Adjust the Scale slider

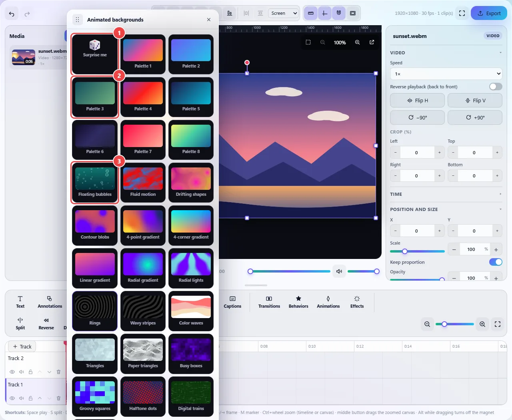tap(417, 251)
